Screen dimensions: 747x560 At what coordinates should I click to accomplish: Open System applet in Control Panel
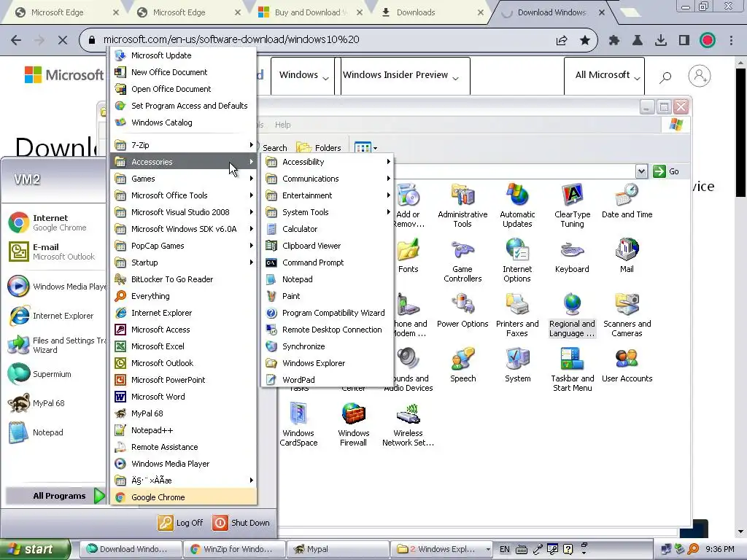517,365
